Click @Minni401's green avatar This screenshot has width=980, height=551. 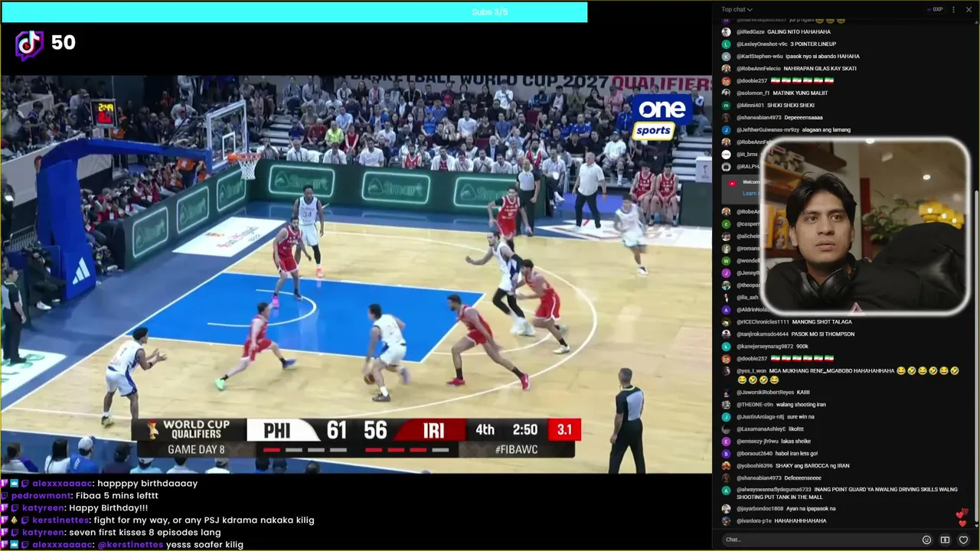coord(726,106)
